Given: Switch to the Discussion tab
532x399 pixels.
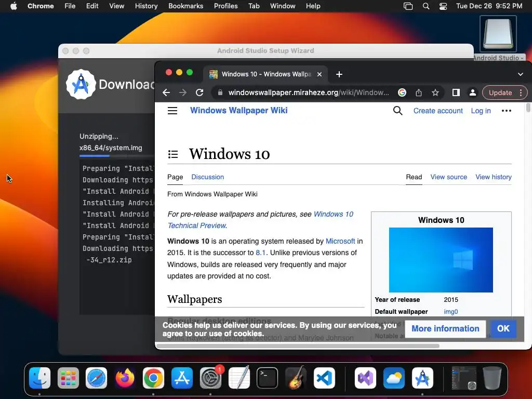Looking at the screenshot, I should click(208, 177).
